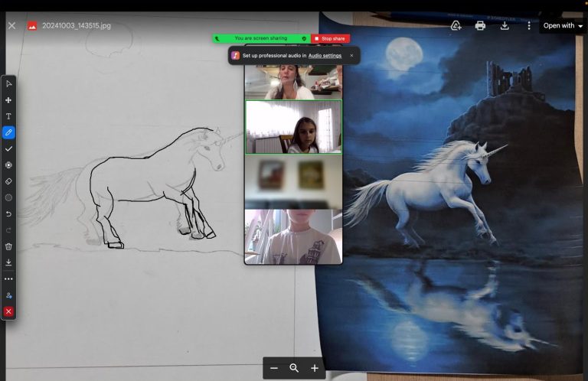The image size is (588, 381).
Task: Open the Open with dropdown
Action: click(x=563, y=25)
